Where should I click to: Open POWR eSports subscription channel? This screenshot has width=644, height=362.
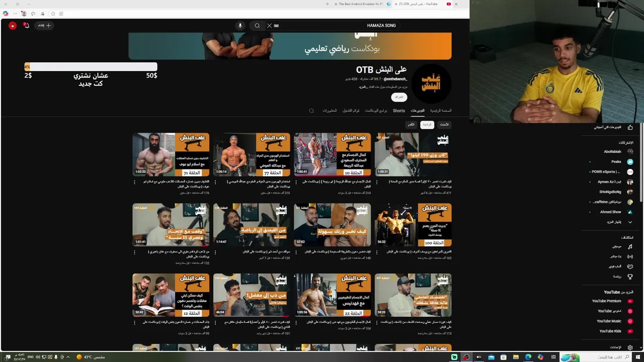[x=611, y=172]
